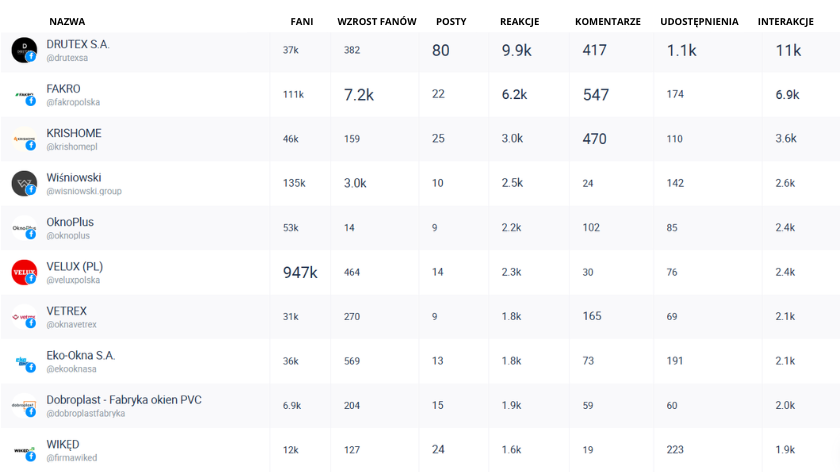Select Dobroplast - Fabryka okien PVC name
840x472 pixels.
tap(124, 399)
